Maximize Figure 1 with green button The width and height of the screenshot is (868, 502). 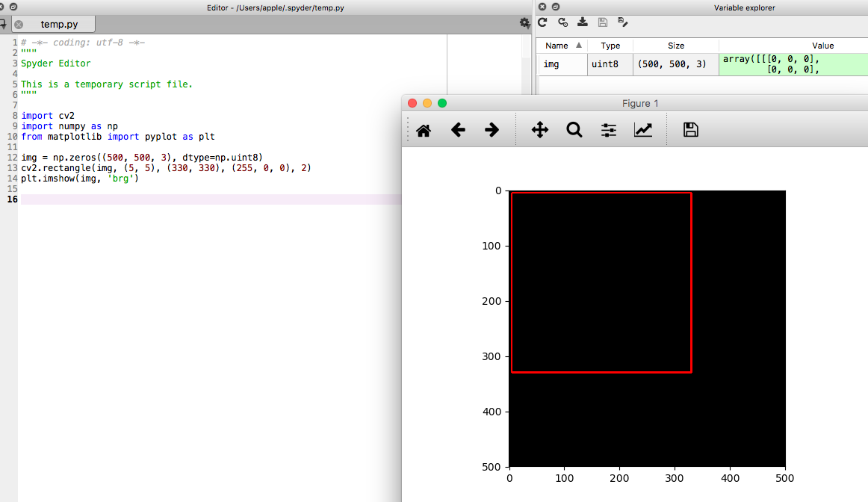pyautogui.click(x=442, y=104)
